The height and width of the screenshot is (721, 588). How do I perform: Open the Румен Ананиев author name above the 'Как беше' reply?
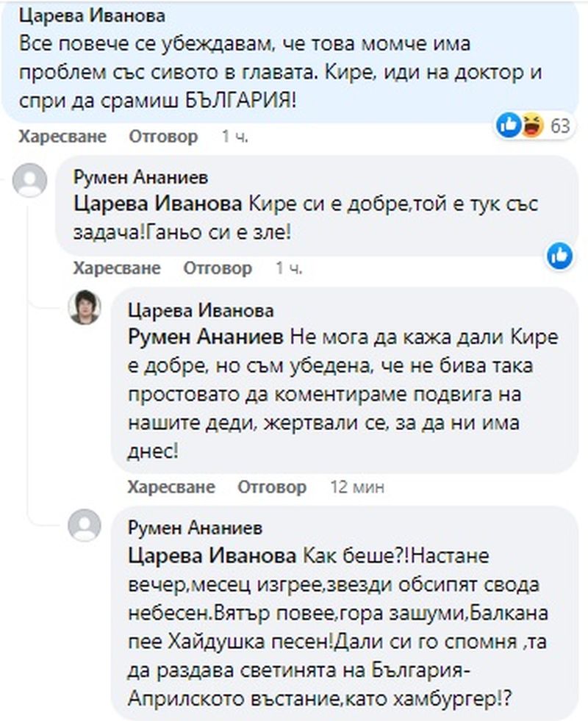coord(195,528)
